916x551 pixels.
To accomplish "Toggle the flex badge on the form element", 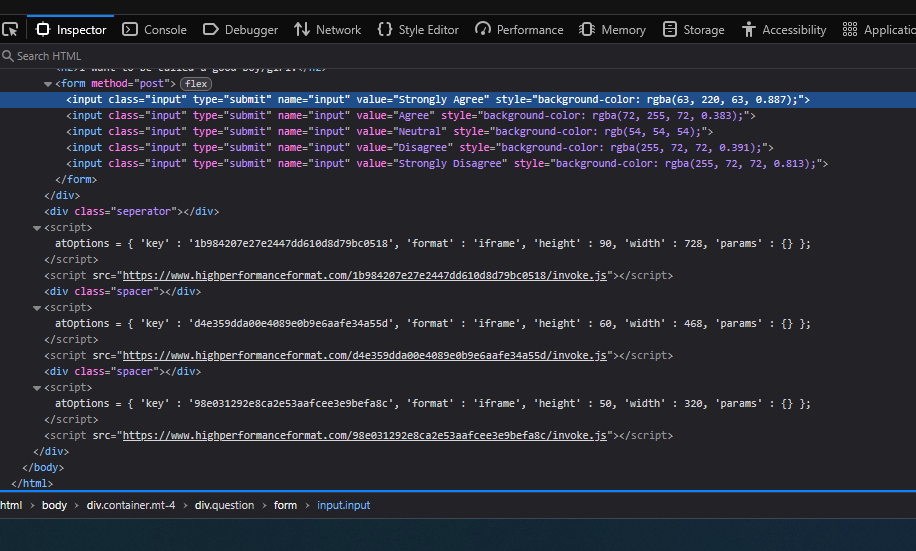I will click(195, 84).
